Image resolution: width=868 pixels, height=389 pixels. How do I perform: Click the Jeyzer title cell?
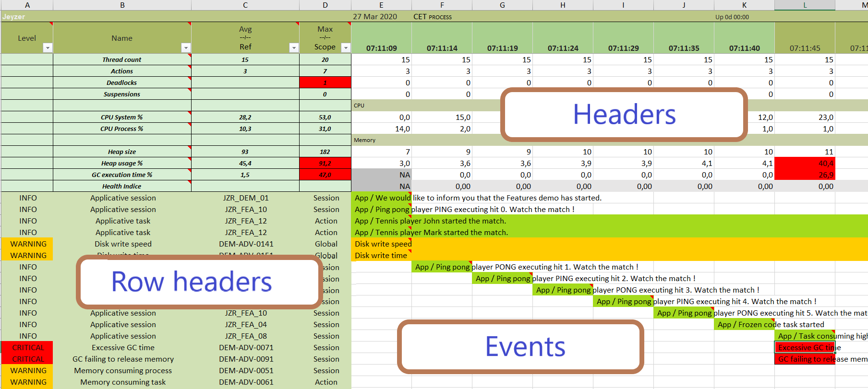click(x=14, y=17)
